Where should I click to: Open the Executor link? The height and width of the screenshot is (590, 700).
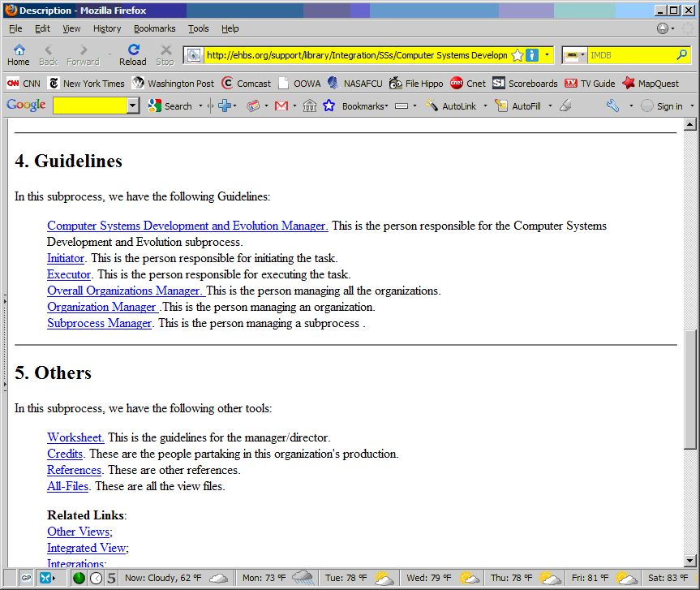coord(69,274)
